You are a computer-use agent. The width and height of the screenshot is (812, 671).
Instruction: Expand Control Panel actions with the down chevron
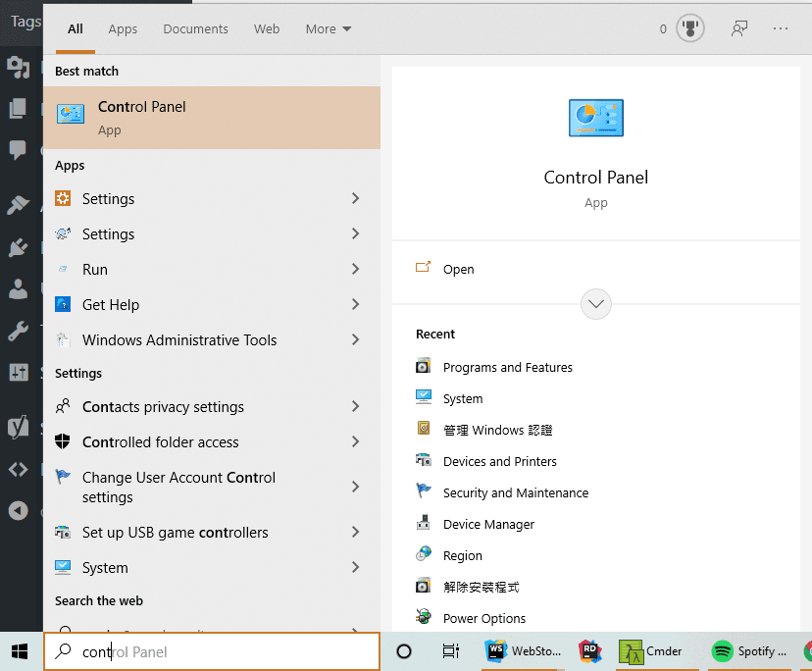click(x=596, y=304)
